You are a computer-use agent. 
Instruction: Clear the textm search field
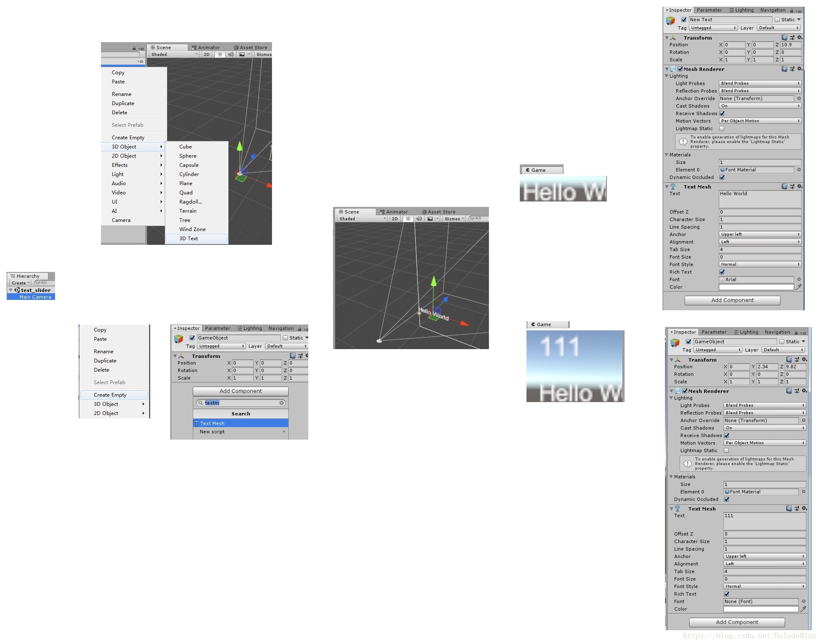(282, 403)
